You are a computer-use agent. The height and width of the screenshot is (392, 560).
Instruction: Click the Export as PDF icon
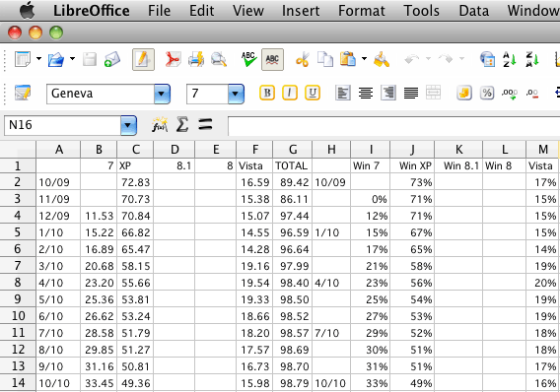point(173,59)
